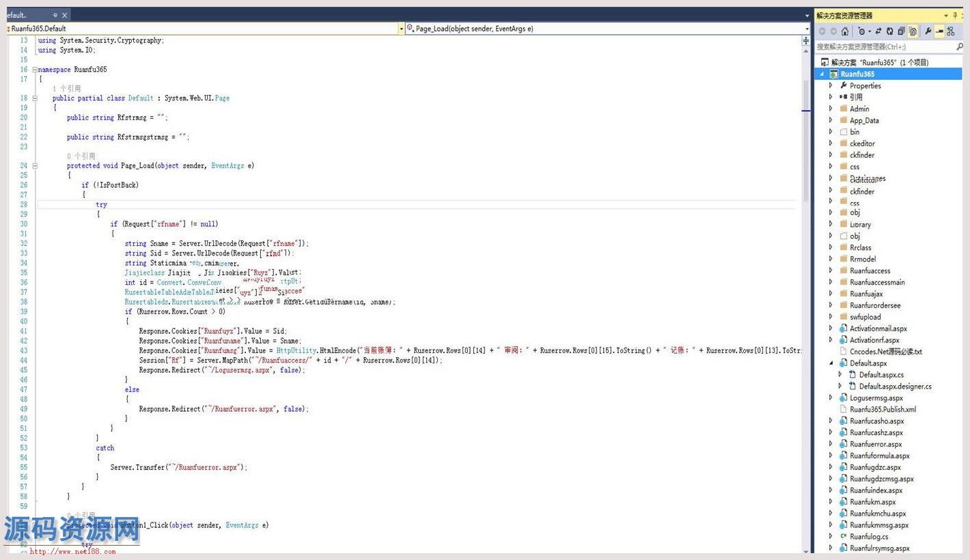Select the Default.aspx.cs document tab

(17, 15)
